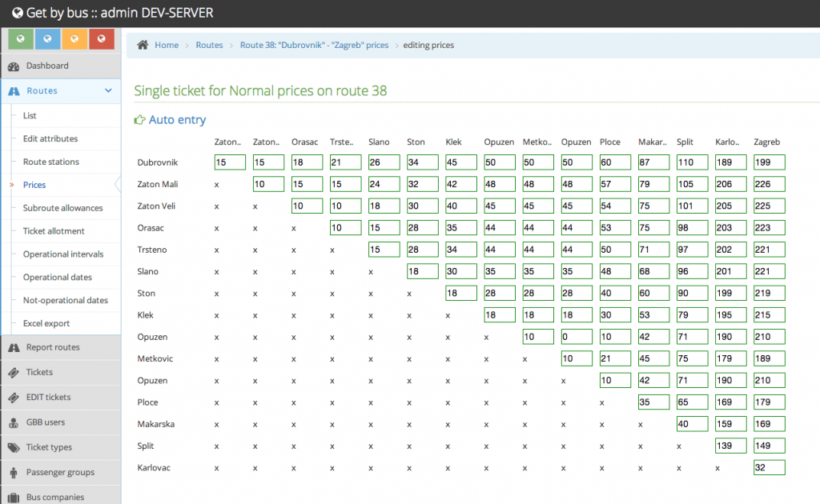Open Excel export in sidebar
The width and height of the screenshot is (820, 504).
pos(46,323)
